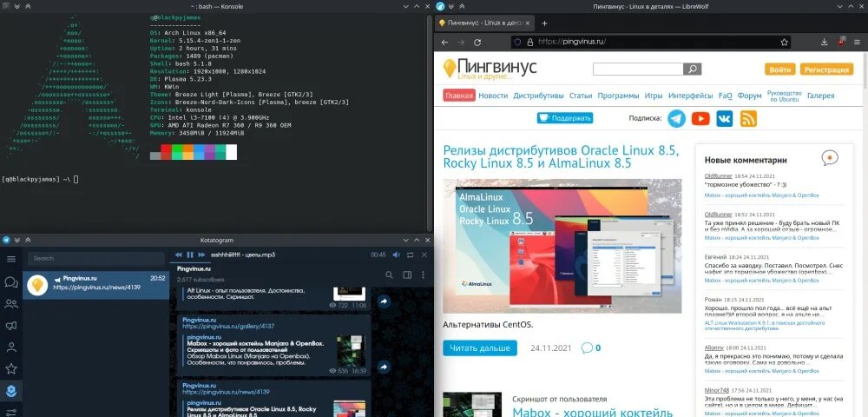Open tracking protection shield in LibreWolf

[518, 42]
